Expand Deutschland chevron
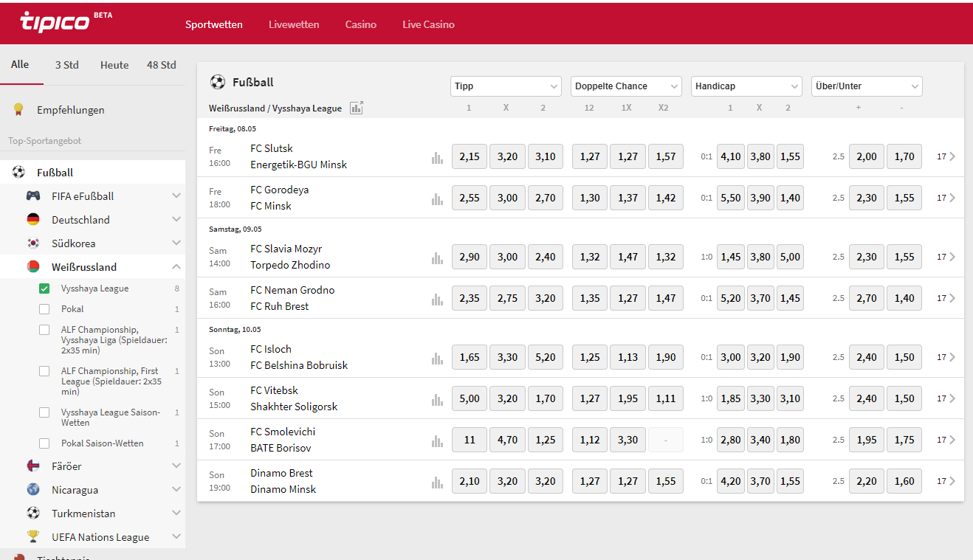This screenshot has height=560, width=973. tap(176, 219)
